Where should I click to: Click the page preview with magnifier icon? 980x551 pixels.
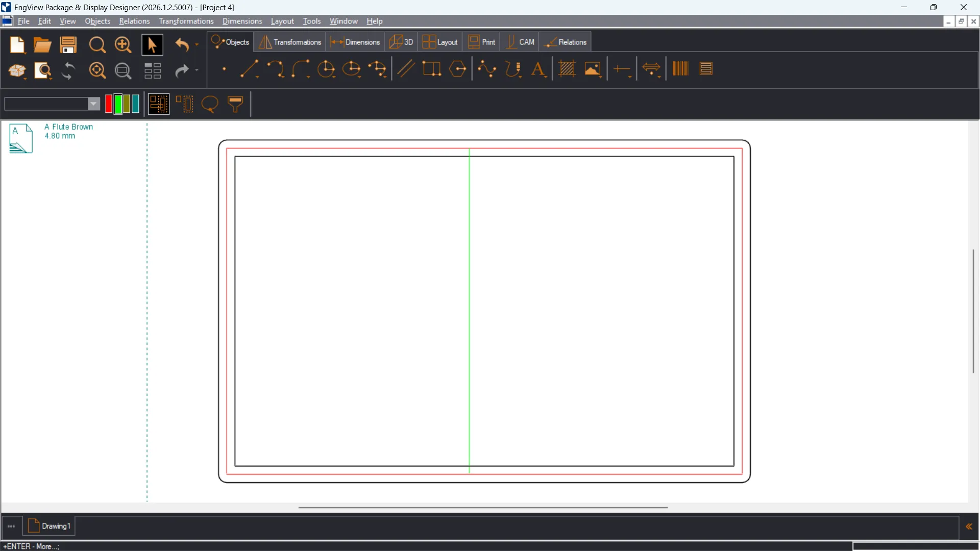(x=43, y=70)
